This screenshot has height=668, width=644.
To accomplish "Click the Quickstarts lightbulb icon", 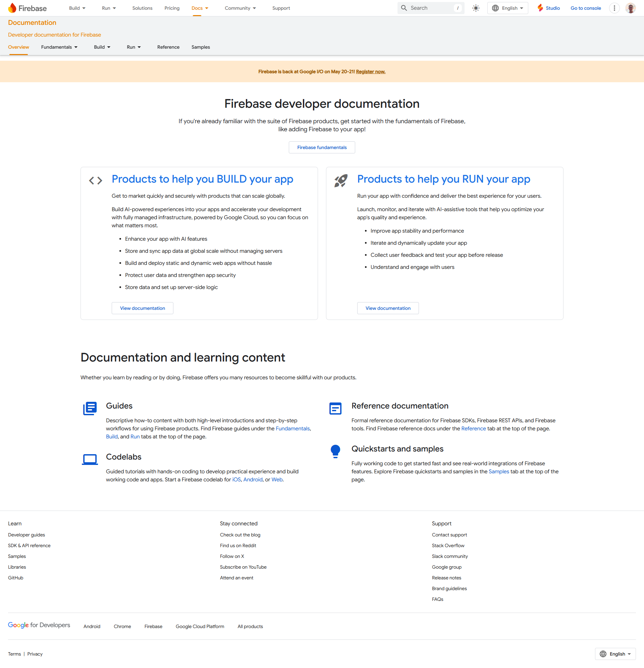I will coord(335,451).
